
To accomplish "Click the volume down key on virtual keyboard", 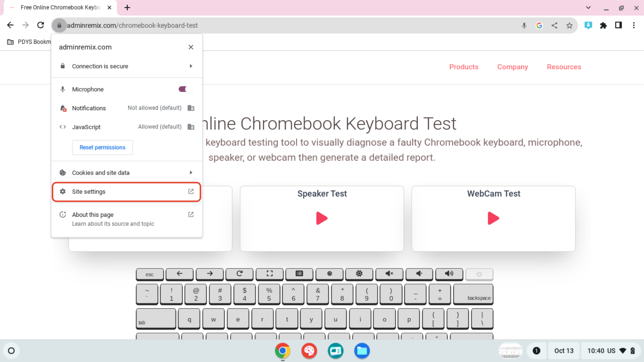I will pos(419,274).
